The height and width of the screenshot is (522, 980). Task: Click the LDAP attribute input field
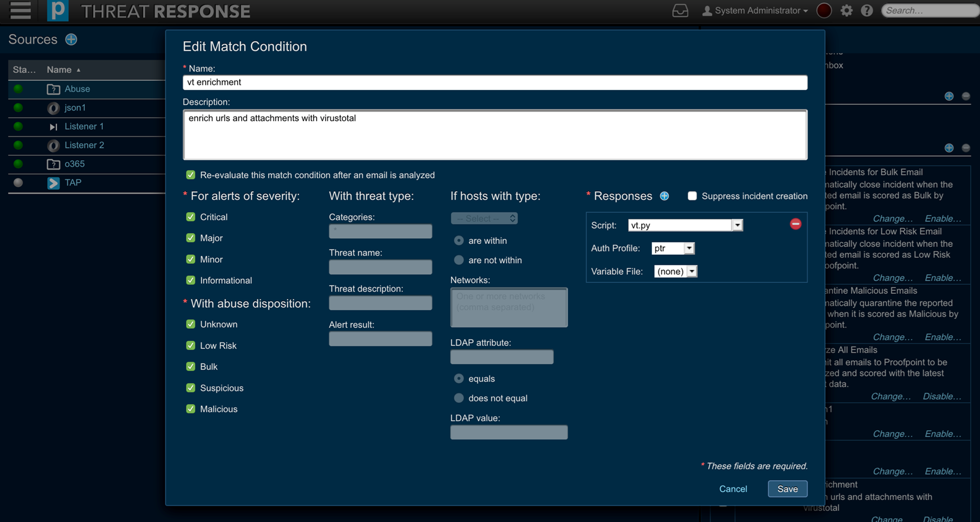coord(501,357)
